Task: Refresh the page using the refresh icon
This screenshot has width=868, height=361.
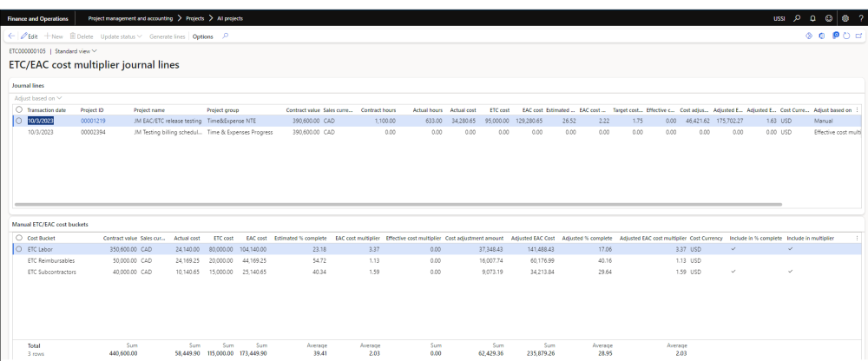Action: [x=845, y=36]
